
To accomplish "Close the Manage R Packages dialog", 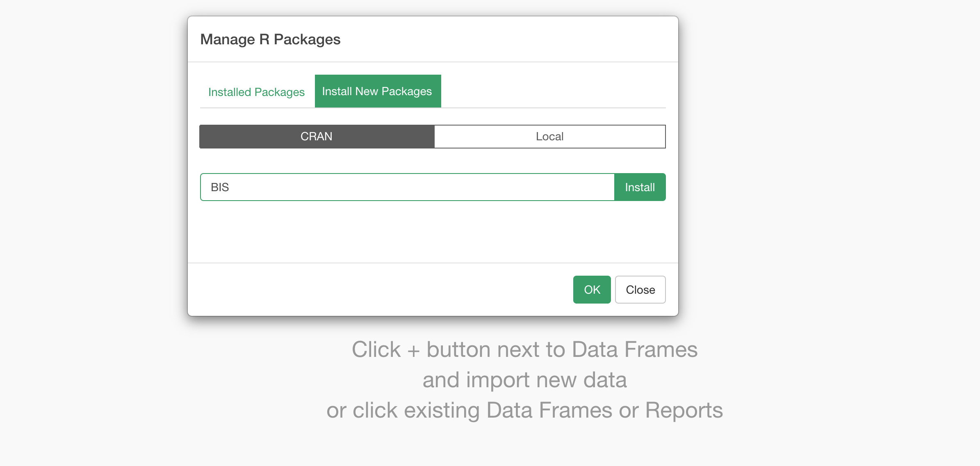I will coord(640,290).
